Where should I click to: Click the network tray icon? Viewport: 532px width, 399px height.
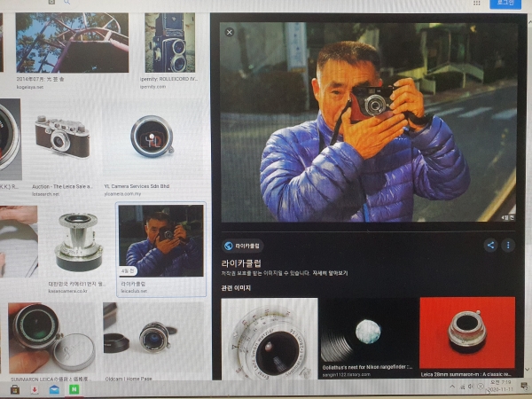[462, 387]
